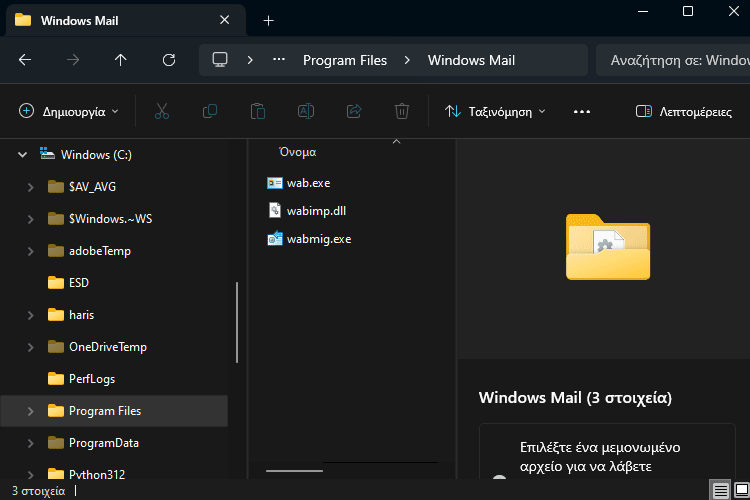This screenshot has width=750, height=500.
Task: Expand the $AV_AVG folder node
Action: point(31,187)
